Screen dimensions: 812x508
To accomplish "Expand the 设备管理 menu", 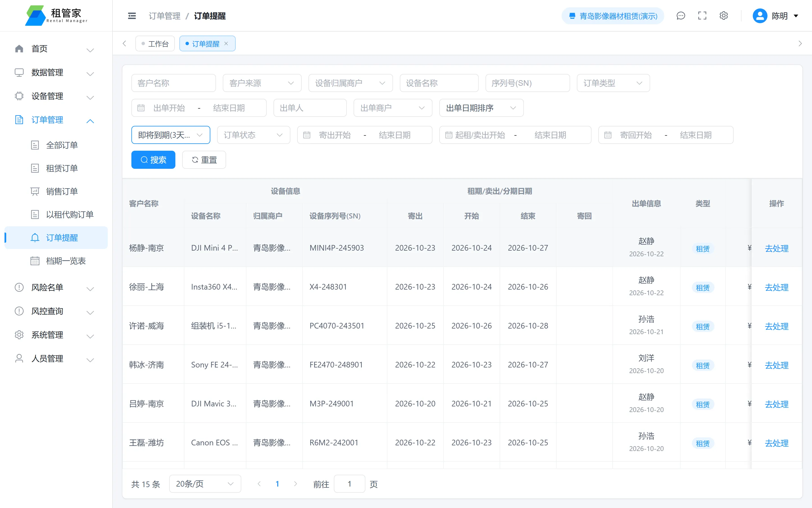I will point(56,97).
